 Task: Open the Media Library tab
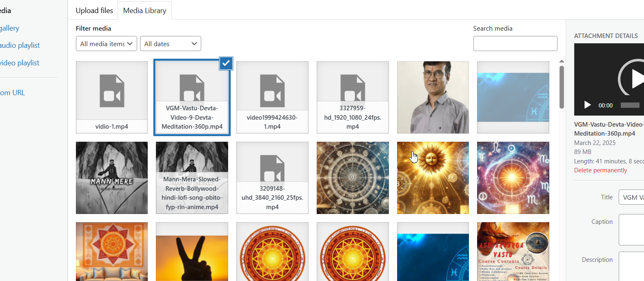[144, 11]
